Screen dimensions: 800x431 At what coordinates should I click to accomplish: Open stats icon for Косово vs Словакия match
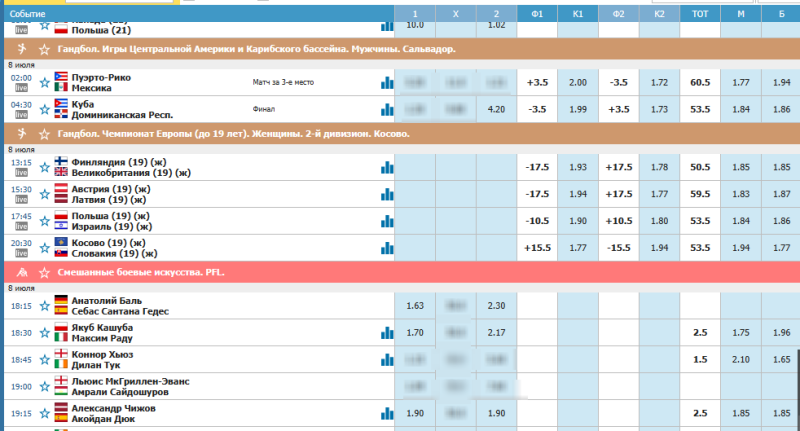pyautogui.click(x=385, y=248)
